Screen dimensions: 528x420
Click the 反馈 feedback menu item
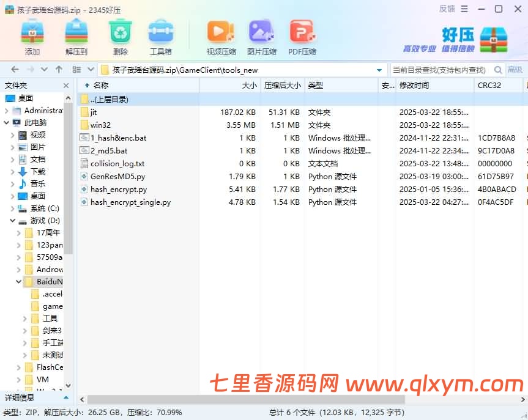[x=447, y=9]
